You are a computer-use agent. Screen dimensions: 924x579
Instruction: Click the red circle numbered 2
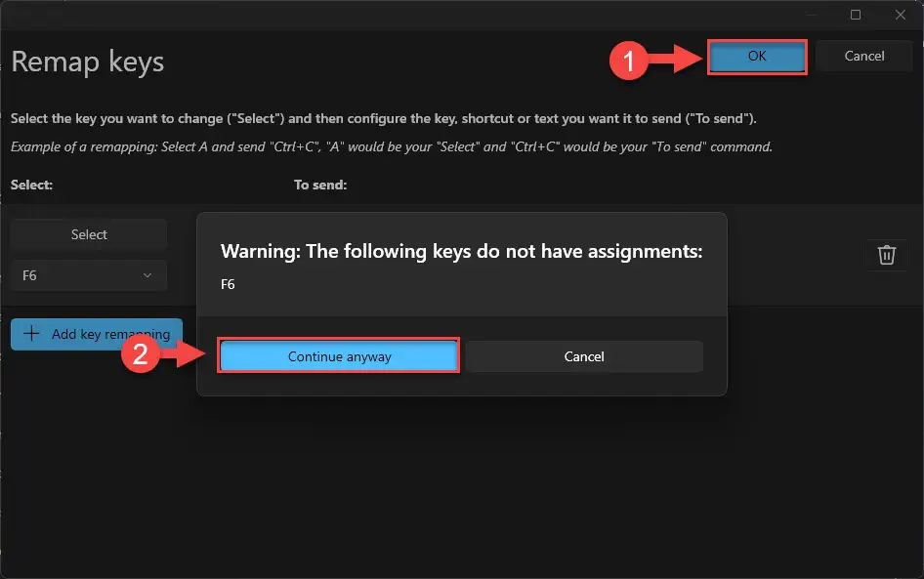click(x=141, y=354)
